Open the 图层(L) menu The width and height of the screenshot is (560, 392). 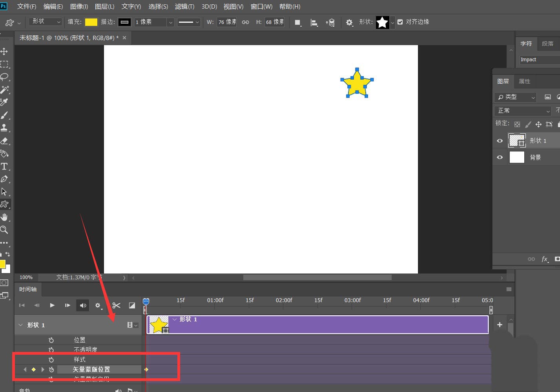(x=104, y=7)
